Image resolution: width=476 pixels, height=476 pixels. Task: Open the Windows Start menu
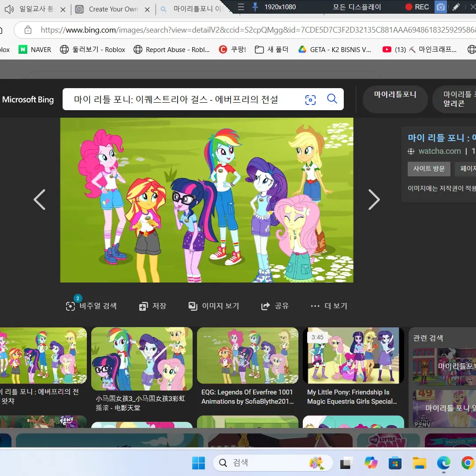[x=198, y=463]
